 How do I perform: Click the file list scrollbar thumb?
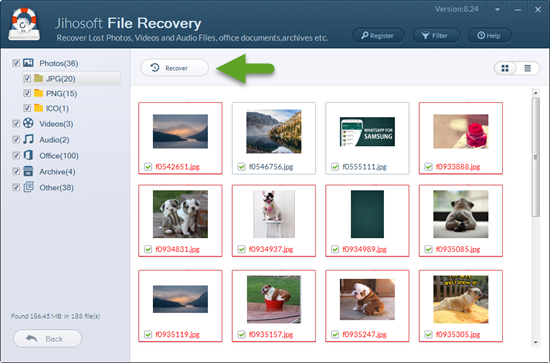535,157
